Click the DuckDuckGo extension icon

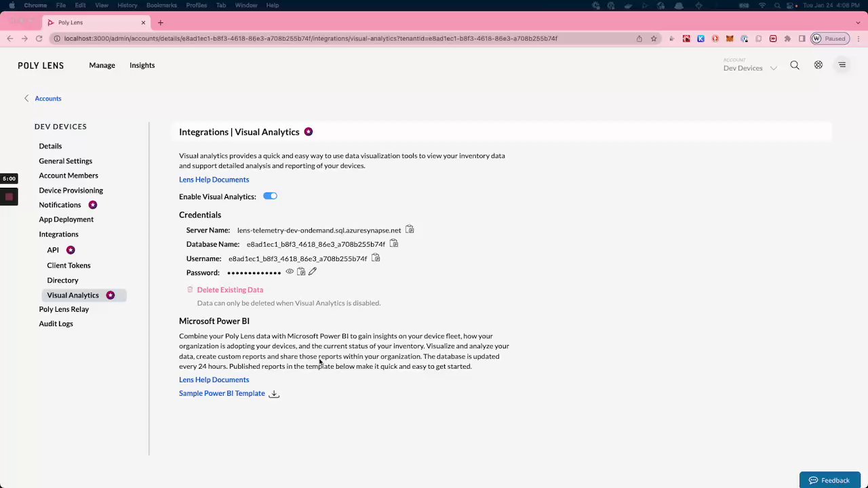pyautogui.click(x=715, y=39)
